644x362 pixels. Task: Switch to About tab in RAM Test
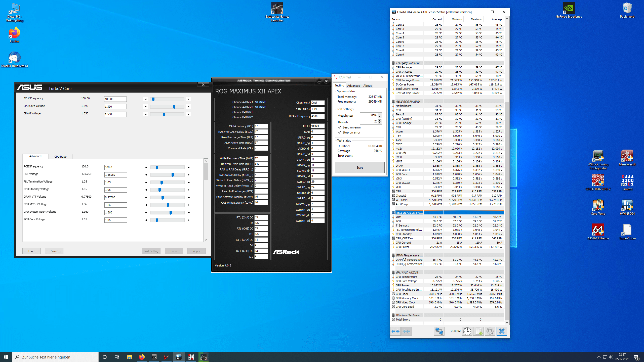[367, 86]
